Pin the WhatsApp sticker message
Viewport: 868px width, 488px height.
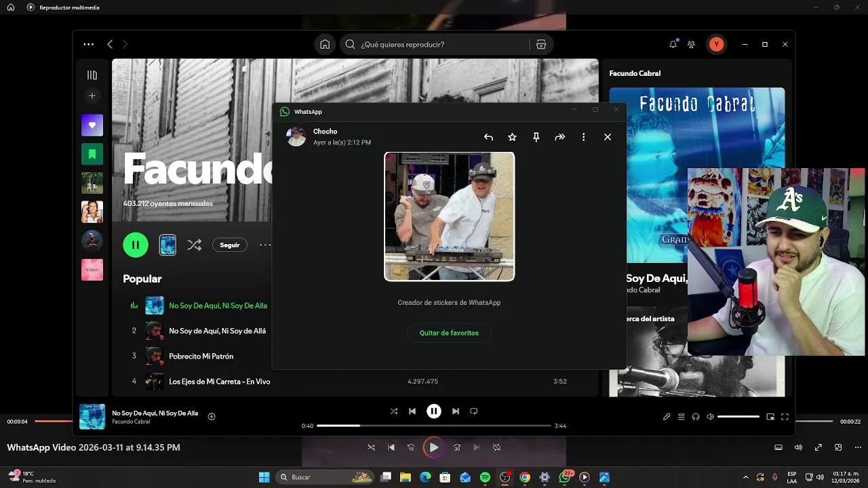(536, 137)
